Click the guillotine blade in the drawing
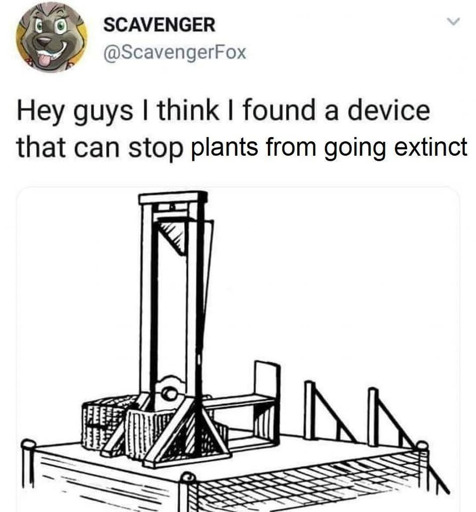The height and width of the screenshot is (512, 476). coord(172,236)
